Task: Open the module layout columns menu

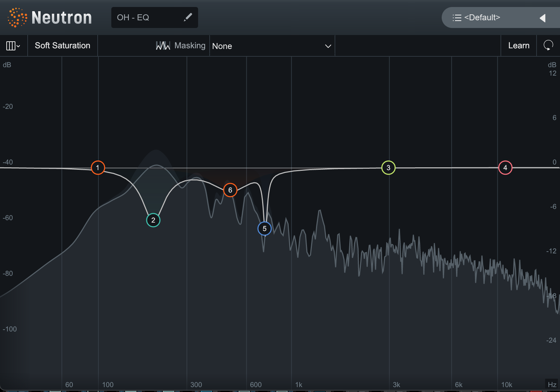Action: (13, 46)
